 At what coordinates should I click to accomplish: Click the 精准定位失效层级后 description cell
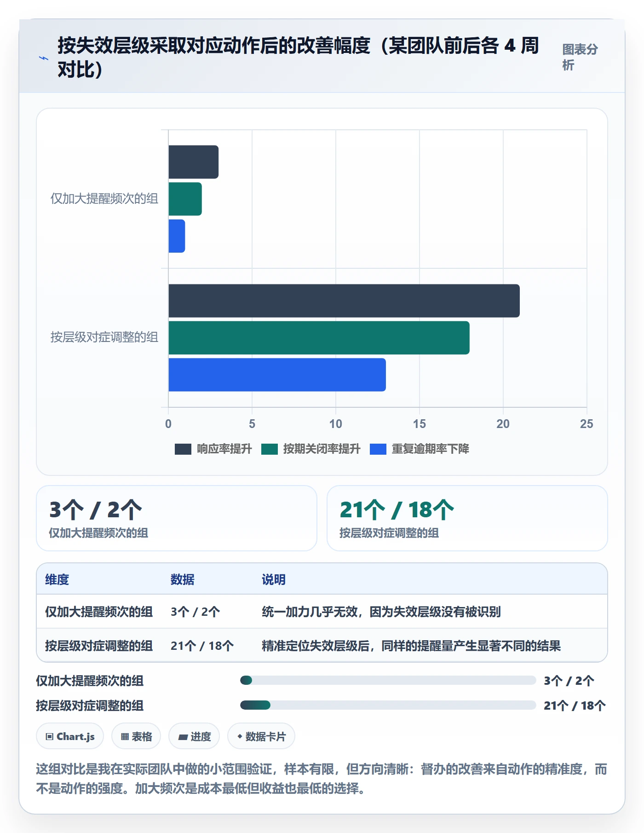411,646
